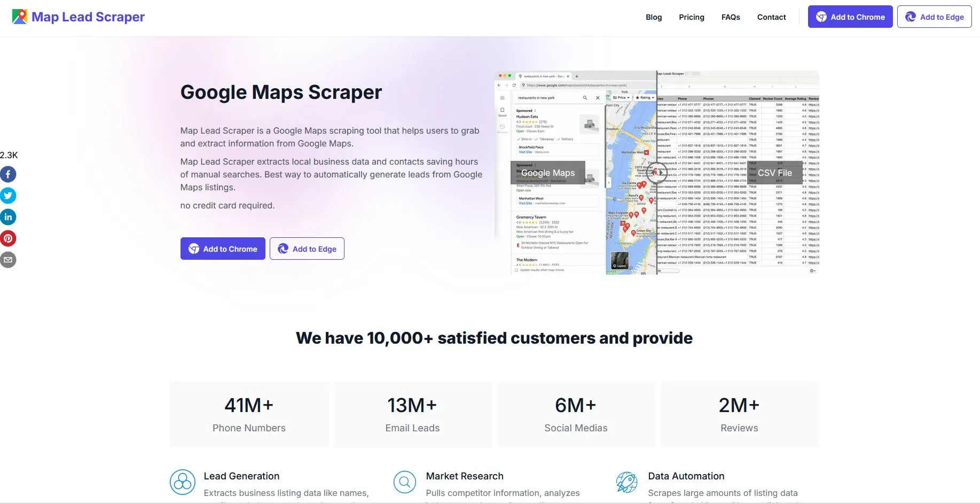Select the 41M+ Phone Numbers stat card
The image size is (980, 504).
tap(249, 415)
